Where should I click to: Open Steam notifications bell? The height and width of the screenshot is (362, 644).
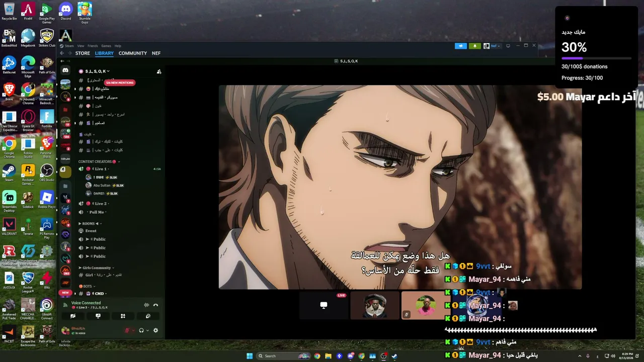click(x=474, y=46)
